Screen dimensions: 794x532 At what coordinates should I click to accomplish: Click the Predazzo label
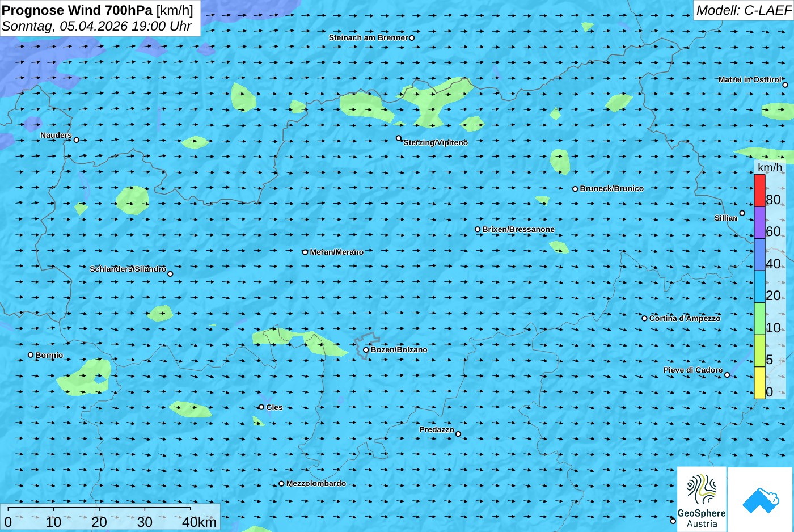pyautogui.click(x=437, y=429)
